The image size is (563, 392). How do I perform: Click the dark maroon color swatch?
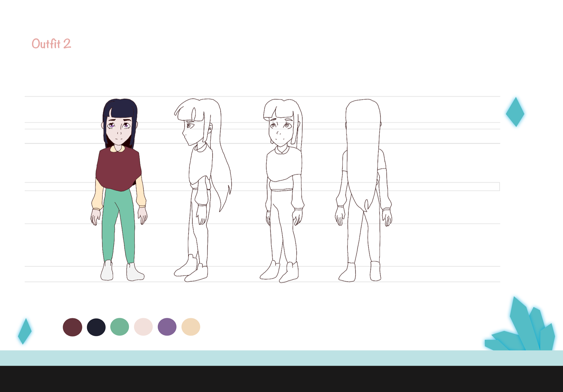(x=72, y=327)
